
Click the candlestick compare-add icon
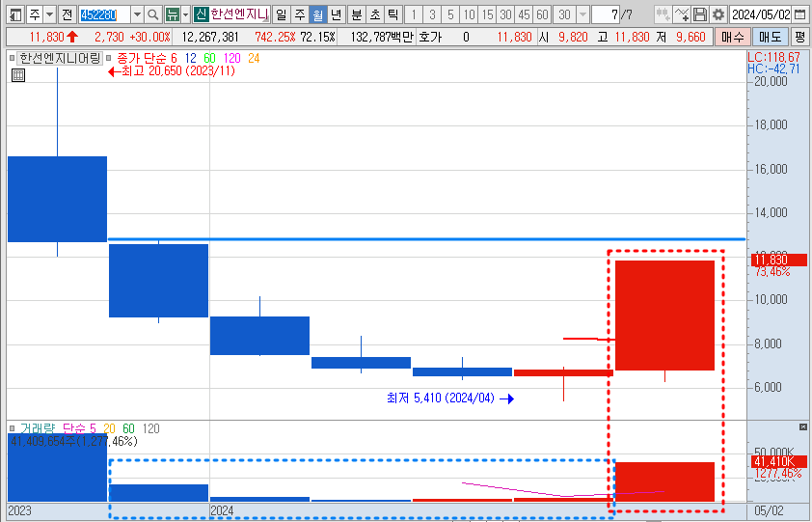click(663, 14)
